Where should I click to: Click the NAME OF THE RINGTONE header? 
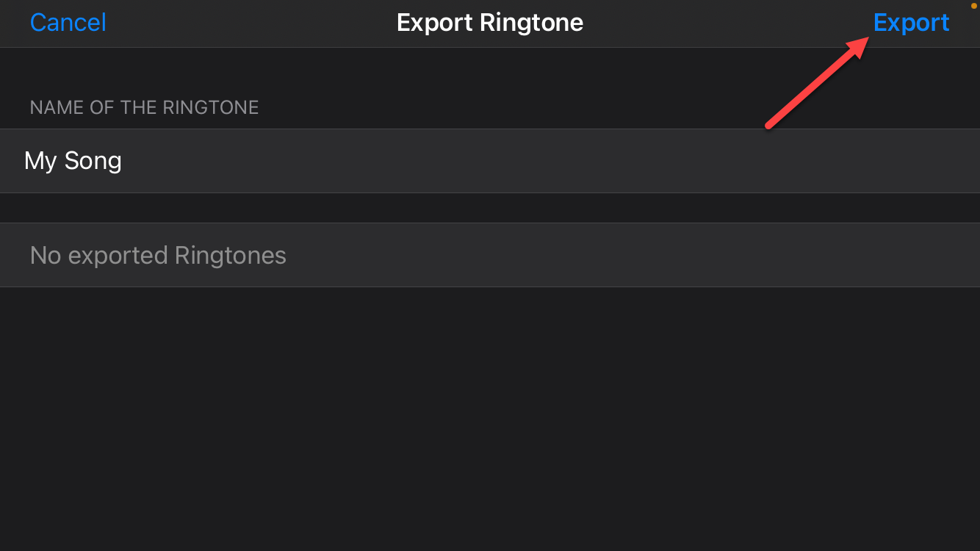[x=144, y=107]
